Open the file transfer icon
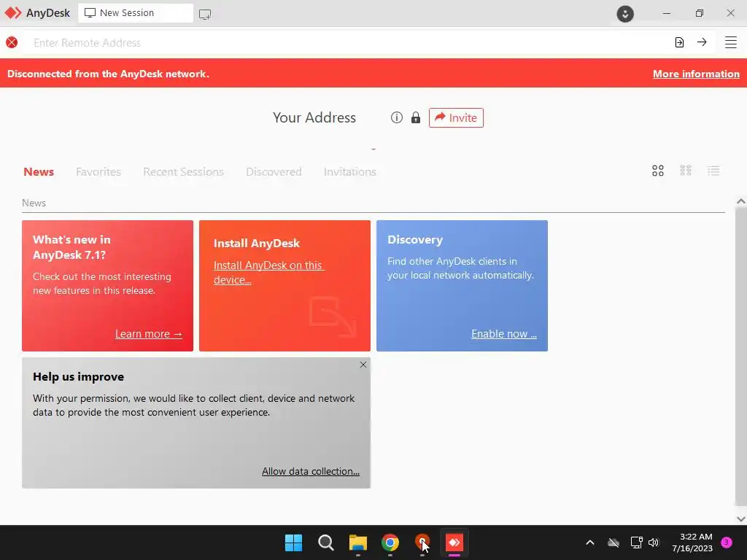747x560 pixels. point(679,42)
